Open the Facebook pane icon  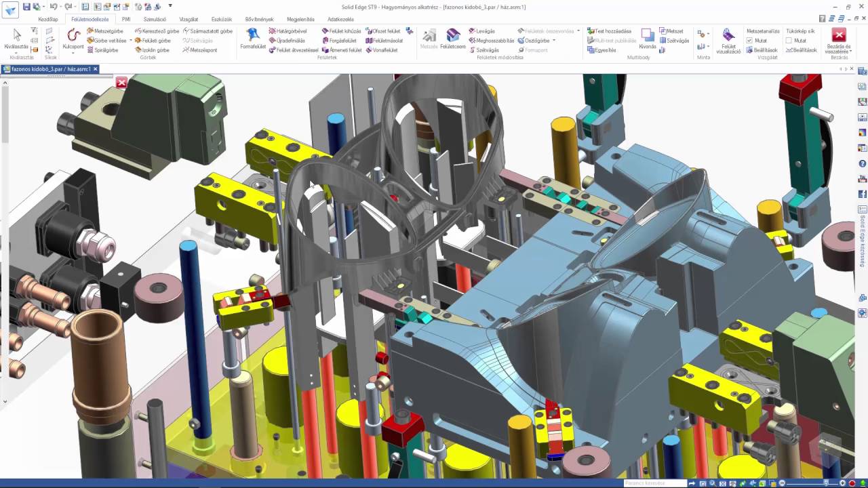pyautogui.click(x=863, y=195)
